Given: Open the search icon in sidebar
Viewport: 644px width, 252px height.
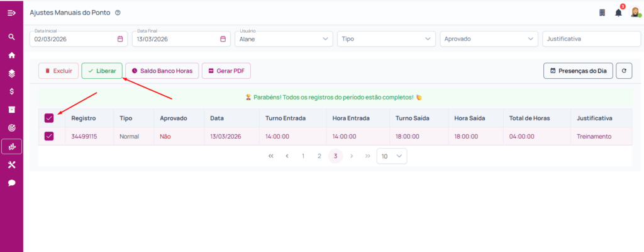Looking at the screenshot, I should 11,37.
